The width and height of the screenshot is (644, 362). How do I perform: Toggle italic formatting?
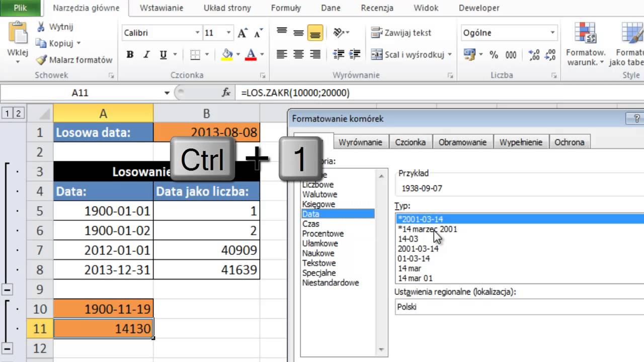pos(146,54)
